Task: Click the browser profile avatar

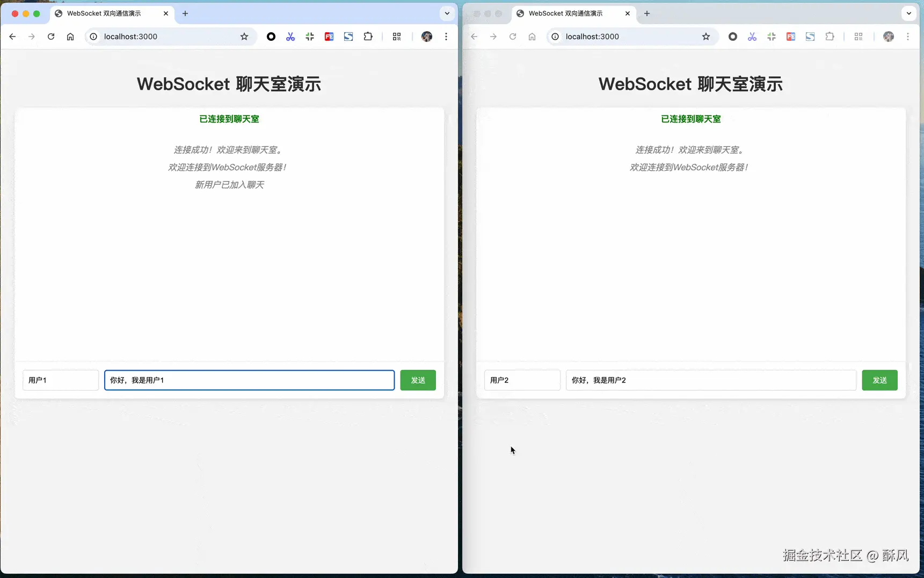Action: coord(427,37)
